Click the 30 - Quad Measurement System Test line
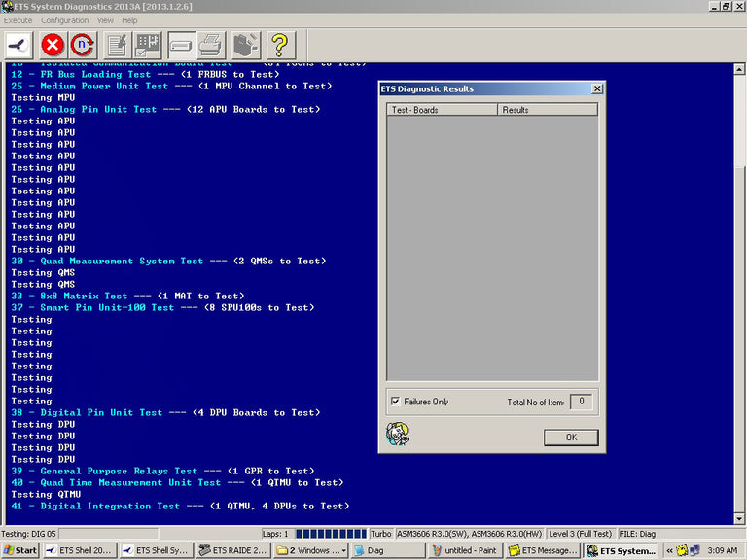Image resolution: width=747 pixels, height=560 pixels. click(x=168, y=261)
